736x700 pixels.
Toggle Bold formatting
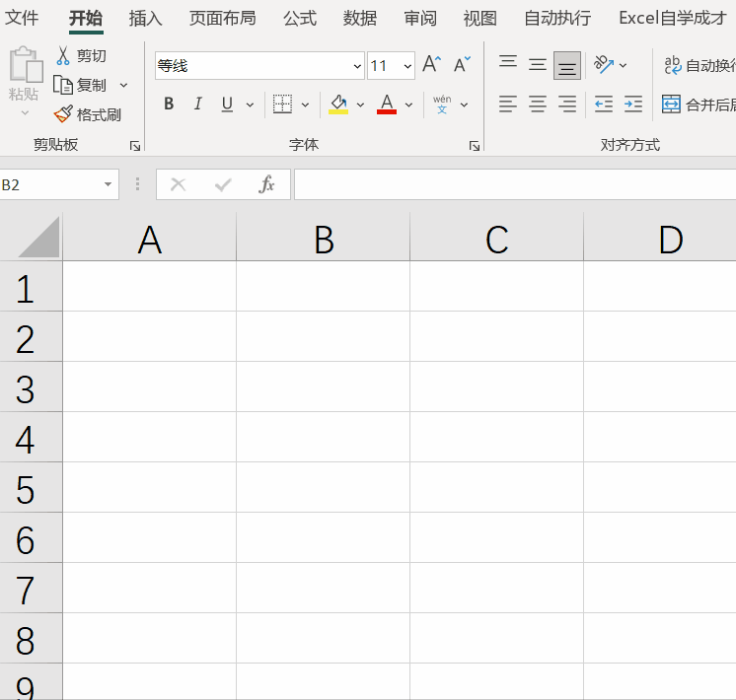pos(169,104)
